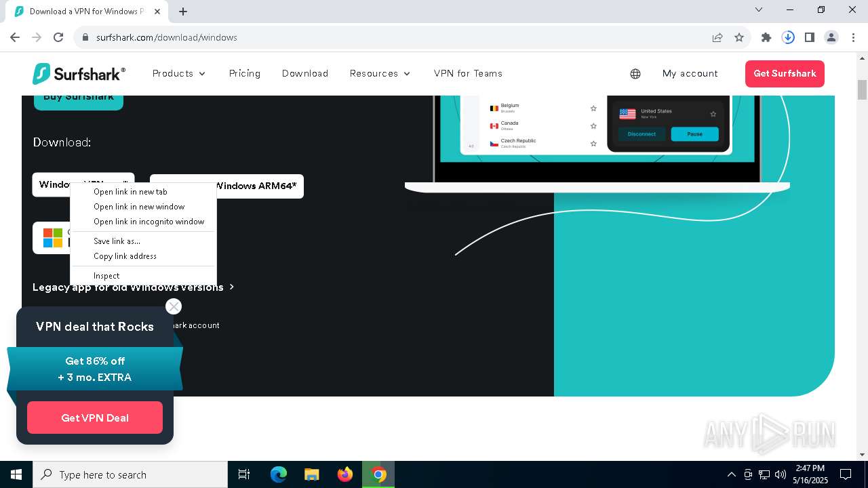Select Copy link address
Image resolution: width=868 pixels, height=488 pixels.
[x=143, y=256]
